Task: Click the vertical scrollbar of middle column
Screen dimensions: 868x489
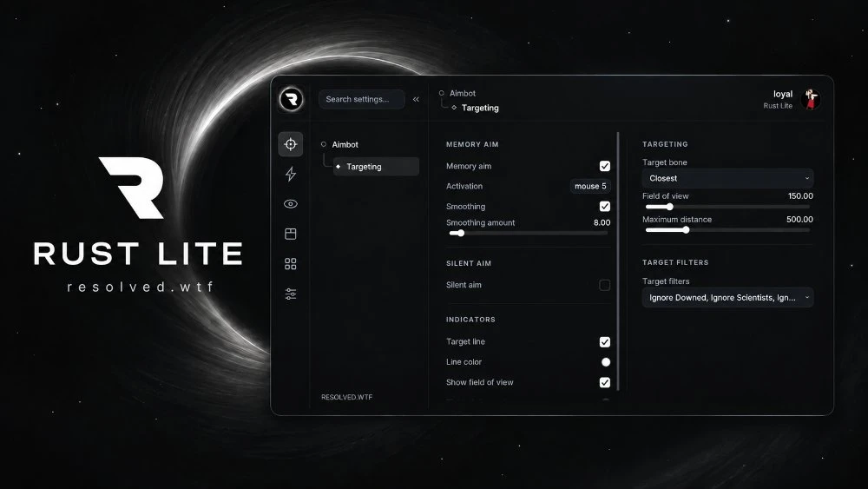Action: 618,261
